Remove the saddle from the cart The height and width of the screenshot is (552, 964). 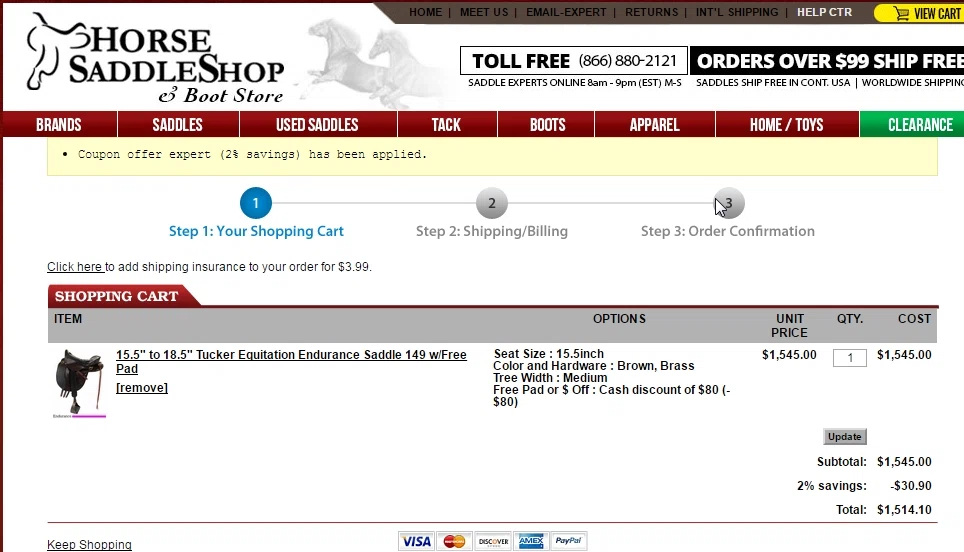coord(142,388)
